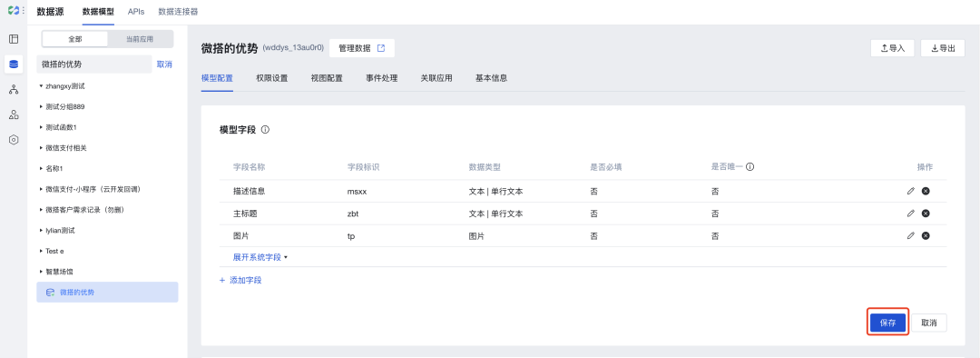Switch to the 全部 segment
Screen dimensions: 980x358
click(x=75, y=39)
